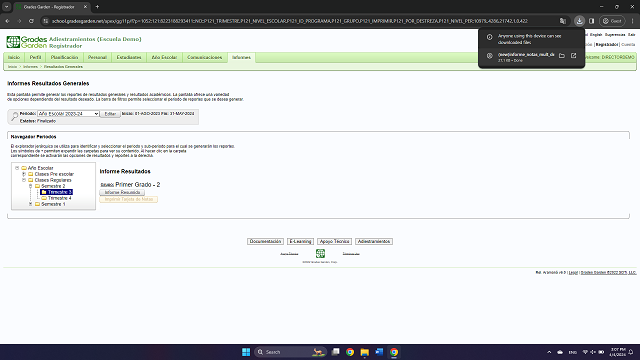
Task: Open a new browser tab
Action: pos(97,7)
